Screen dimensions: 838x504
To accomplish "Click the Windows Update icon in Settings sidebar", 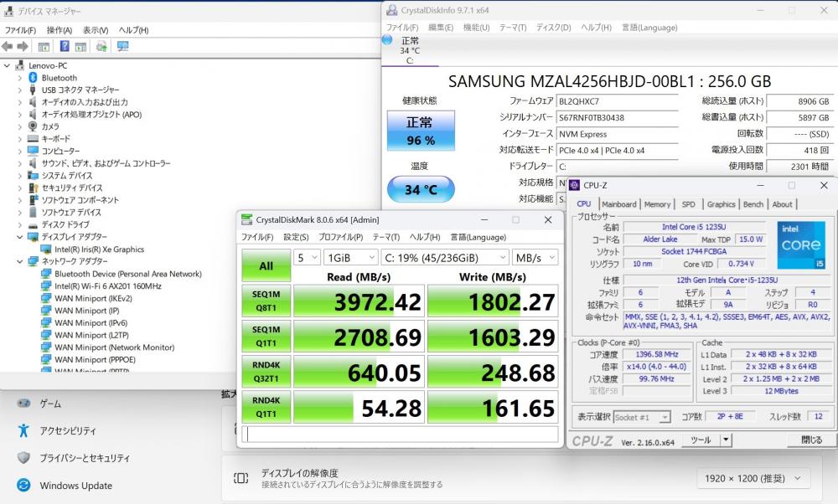I will coord(23,486).
